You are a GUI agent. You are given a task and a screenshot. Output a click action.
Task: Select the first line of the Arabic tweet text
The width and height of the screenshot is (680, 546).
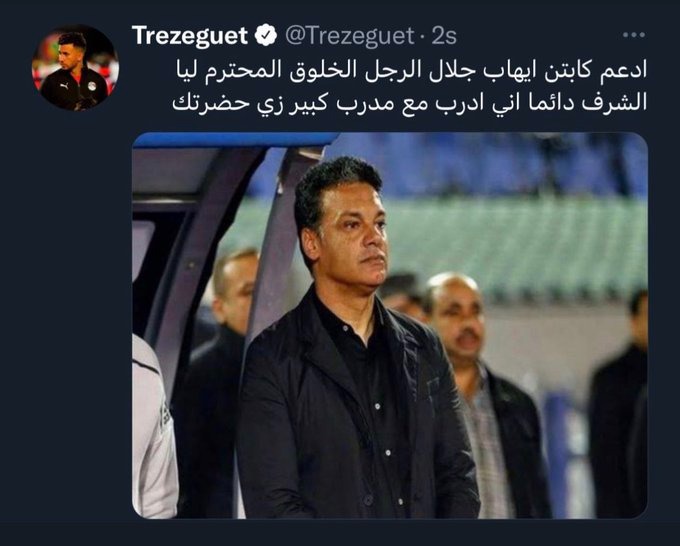[411, 71]
